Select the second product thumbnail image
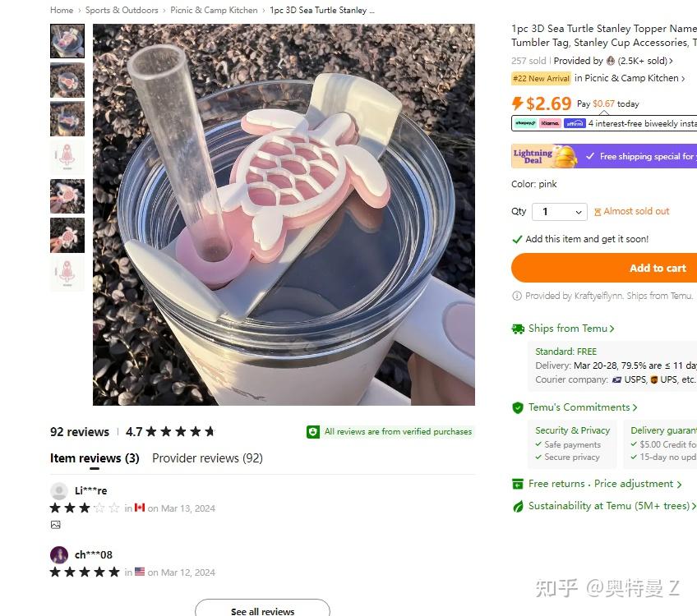Viewport: 697px width, 616px height. click(x=67, y=80)
